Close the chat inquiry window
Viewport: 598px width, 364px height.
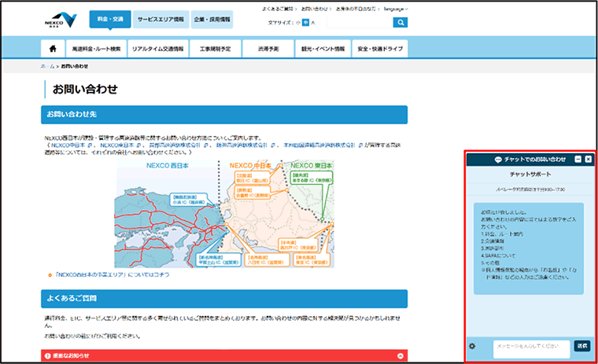[589, 160]
